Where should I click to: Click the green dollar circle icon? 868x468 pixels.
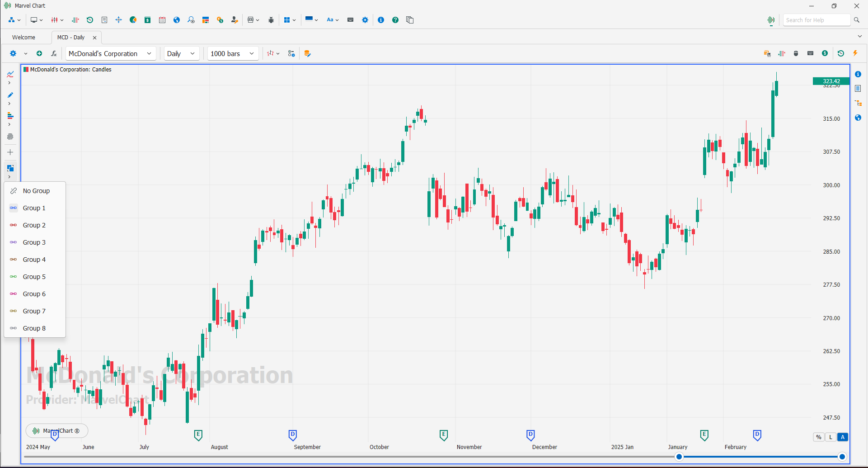pos(825,53)
